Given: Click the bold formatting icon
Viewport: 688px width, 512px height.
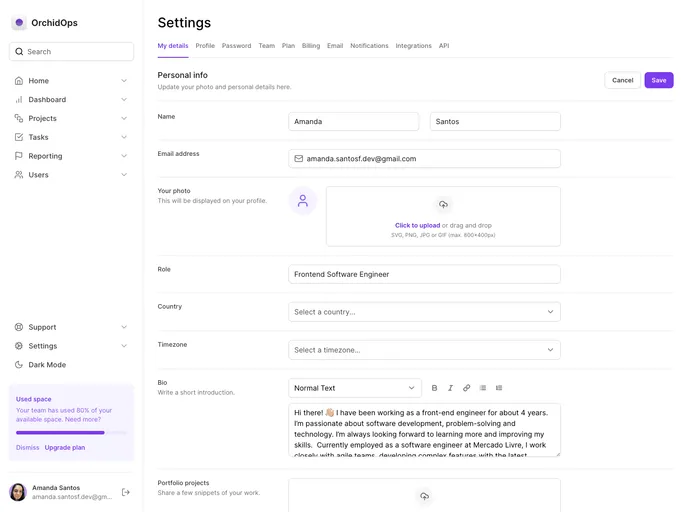Looking at the screenshot, I should pos(434,388).
